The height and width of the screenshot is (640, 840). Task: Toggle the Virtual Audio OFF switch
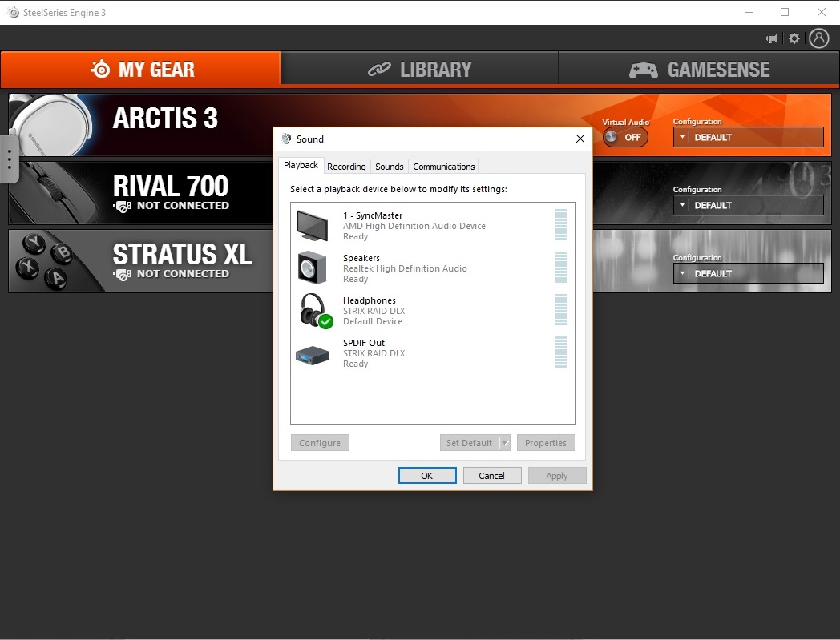pyautogui.click(x=625, y=137)
